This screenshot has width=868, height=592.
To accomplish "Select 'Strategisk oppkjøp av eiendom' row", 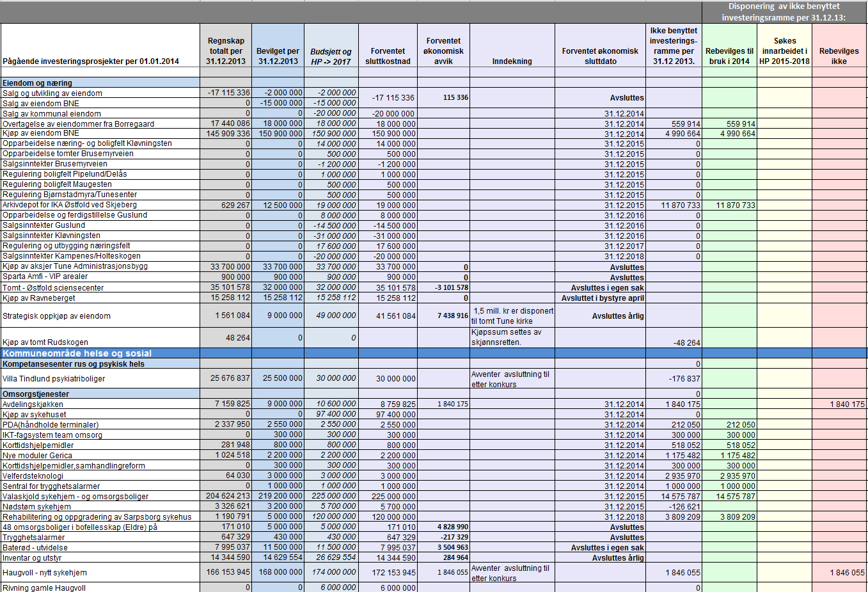I will (56, 316).
